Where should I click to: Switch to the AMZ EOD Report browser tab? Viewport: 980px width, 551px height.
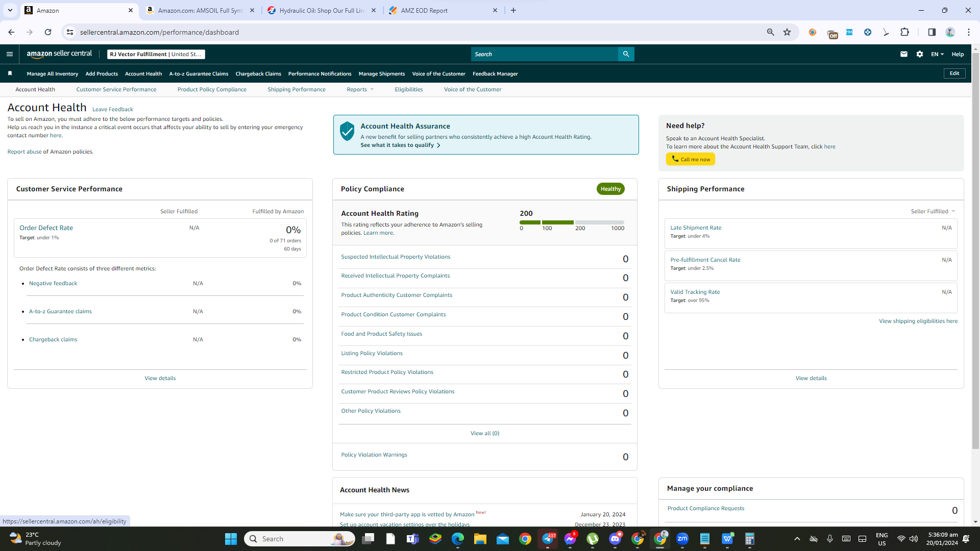click(443, 10)
